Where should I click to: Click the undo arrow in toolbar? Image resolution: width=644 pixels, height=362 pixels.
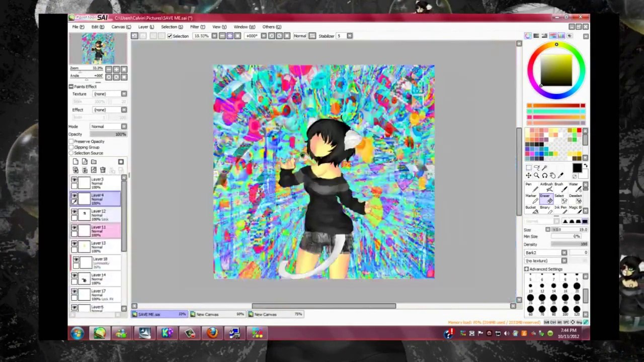tap(134, 36)
